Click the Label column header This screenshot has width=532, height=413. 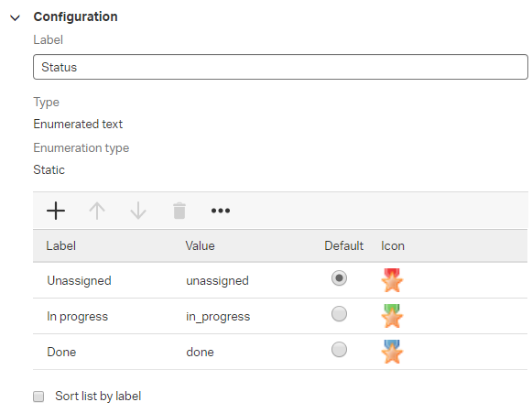pos(61,245)
